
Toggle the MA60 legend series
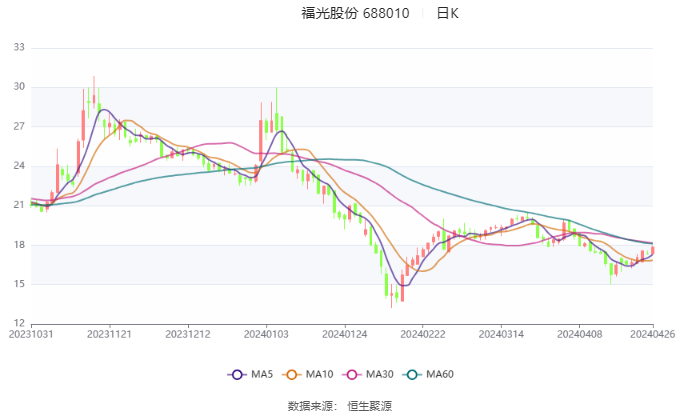(x=428, y=374)
